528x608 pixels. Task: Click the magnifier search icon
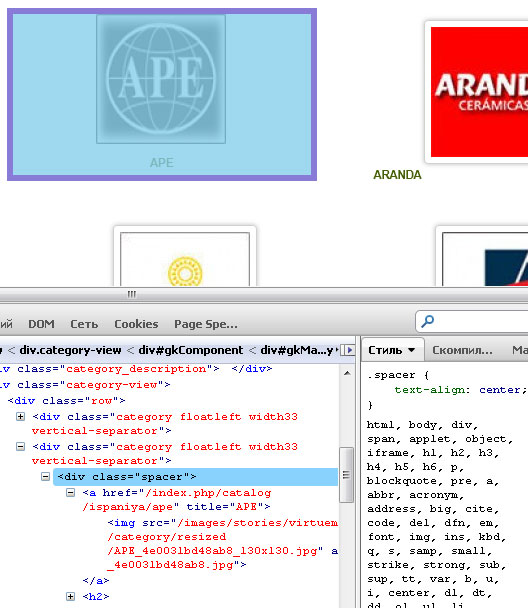pyautogui.click(x=428, y=321)
